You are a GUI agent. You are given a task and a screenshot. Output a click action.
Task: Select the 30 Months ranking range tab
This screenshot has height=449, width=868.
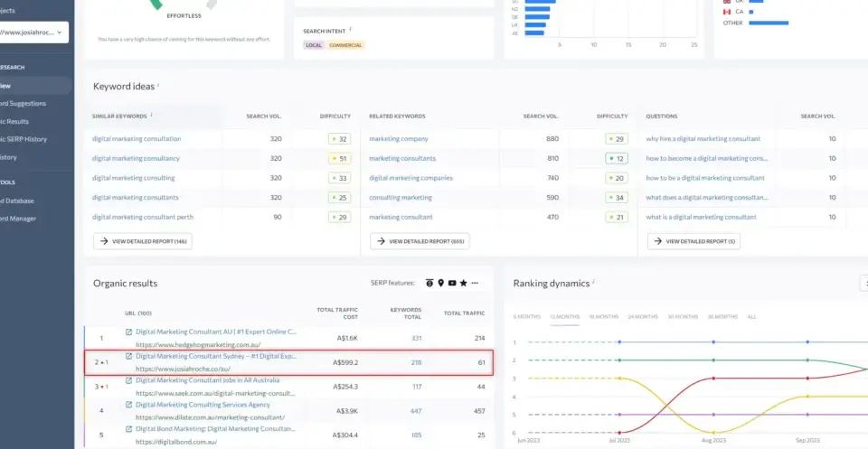[x=682, y=317]
